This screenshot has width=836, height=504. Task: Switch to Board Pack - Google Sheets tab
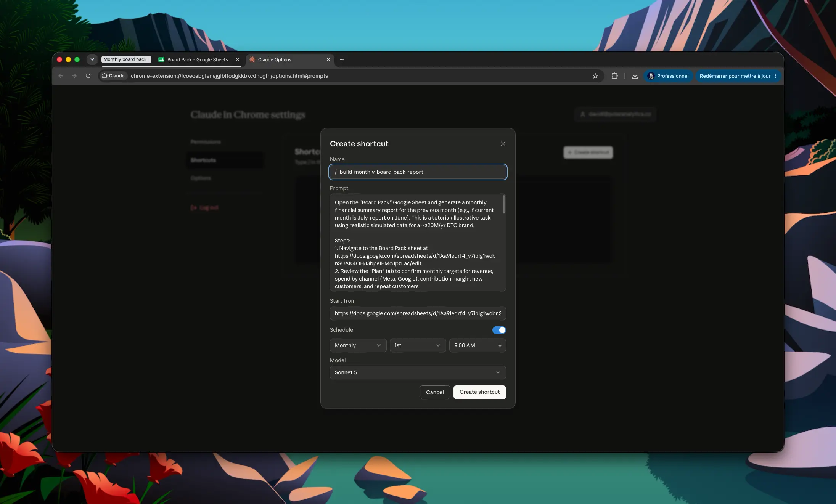pyautogui.click(x=198, y=60)
